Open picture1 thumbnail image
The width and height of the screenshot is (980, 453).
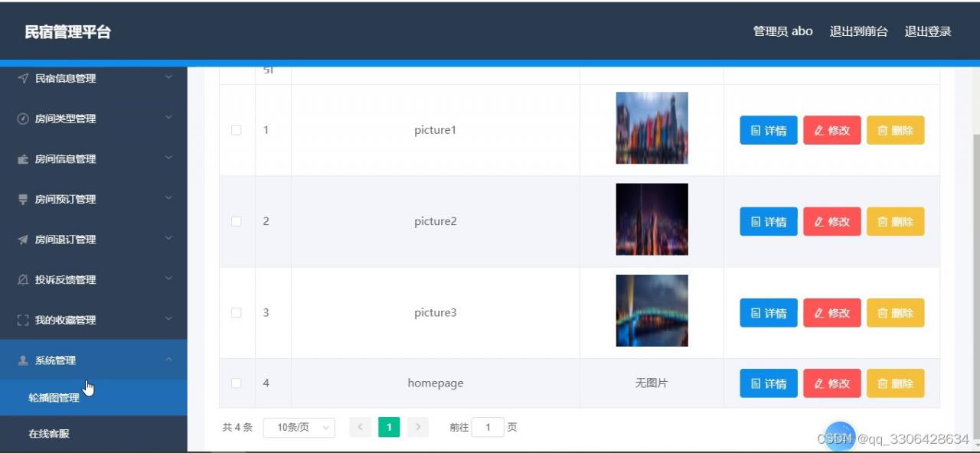point(652,128)
